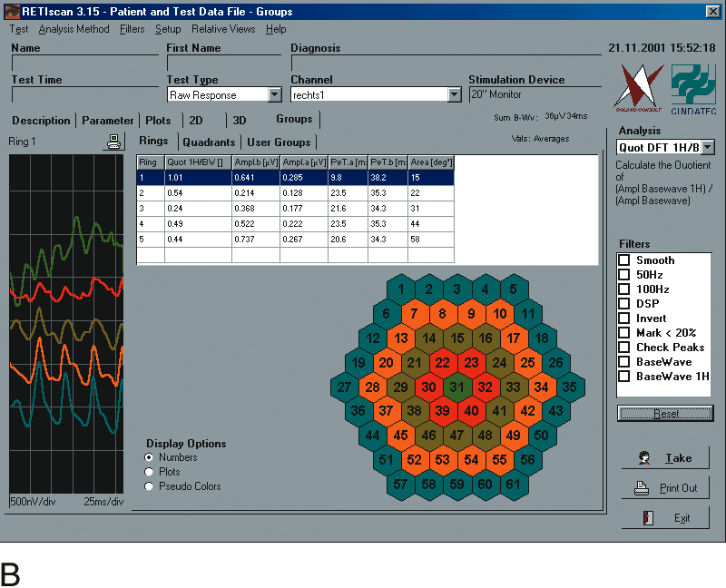This screenshot has width=726, height=588.
Task: Click the printer icon above the waveform plot
Action: (113, 142)
